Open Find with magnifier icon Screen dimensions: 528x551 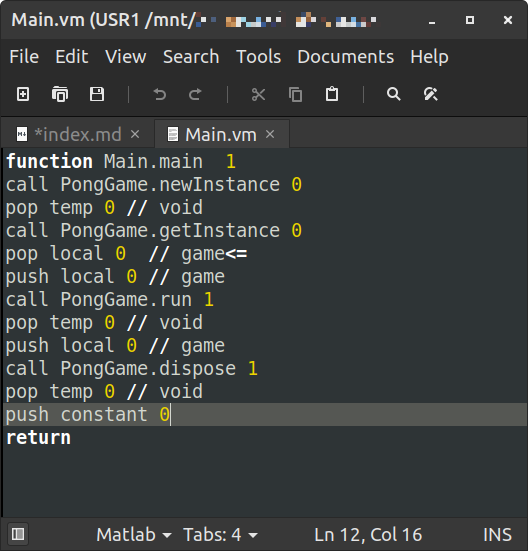click(x=393, y=94)
